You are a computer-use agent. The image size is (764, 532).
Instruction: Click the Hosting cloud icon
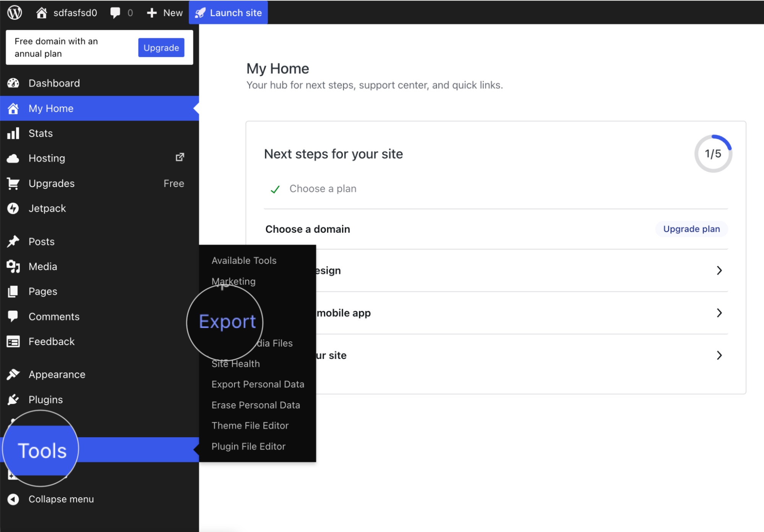coord(13,158)
